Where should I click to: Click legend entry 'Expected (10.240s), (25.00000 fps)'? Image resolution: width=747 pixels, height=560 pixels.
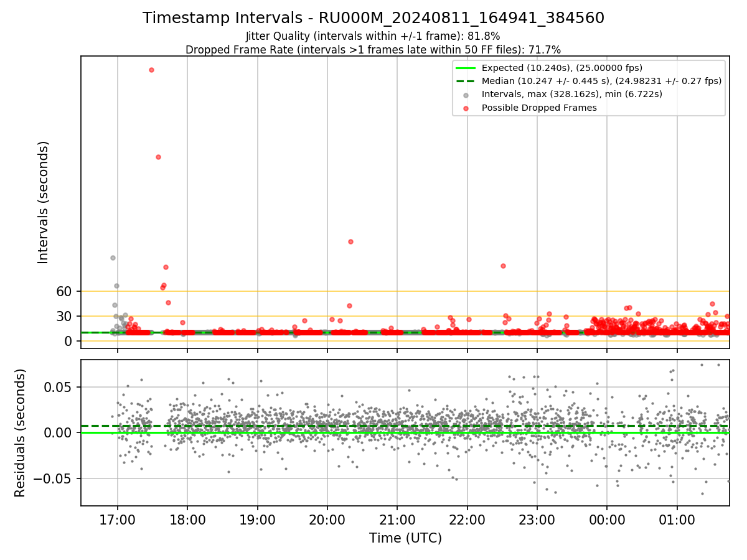(562, 68)
